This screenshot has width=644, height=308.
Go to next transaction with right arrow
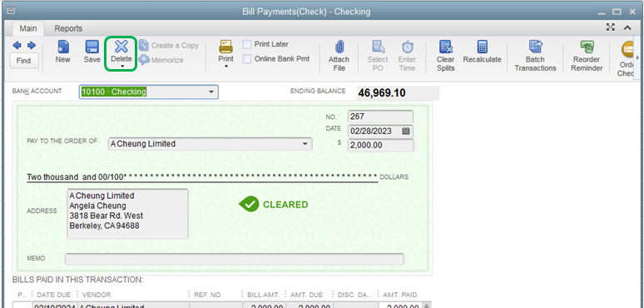pyautogui.click(x=32, y=45)
